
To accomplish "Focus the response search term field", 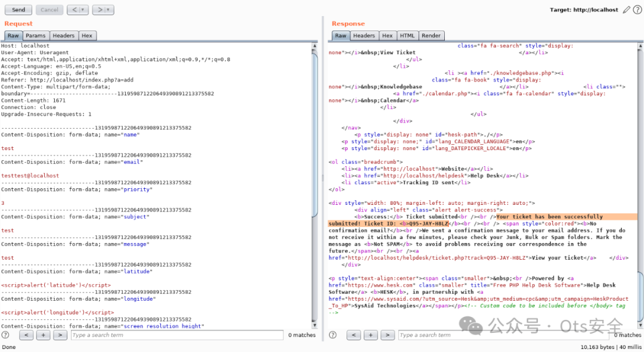I will (504, 335).
